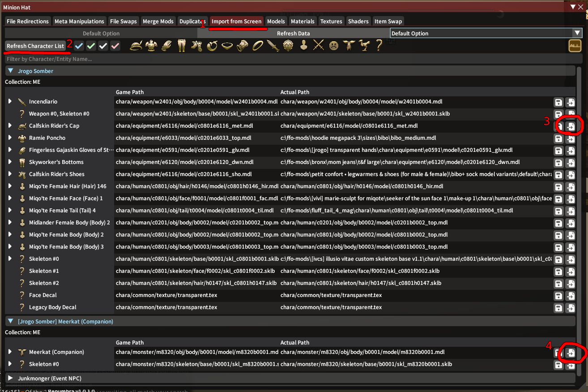Filter by the gloves icon

click(x=166, y=45)
